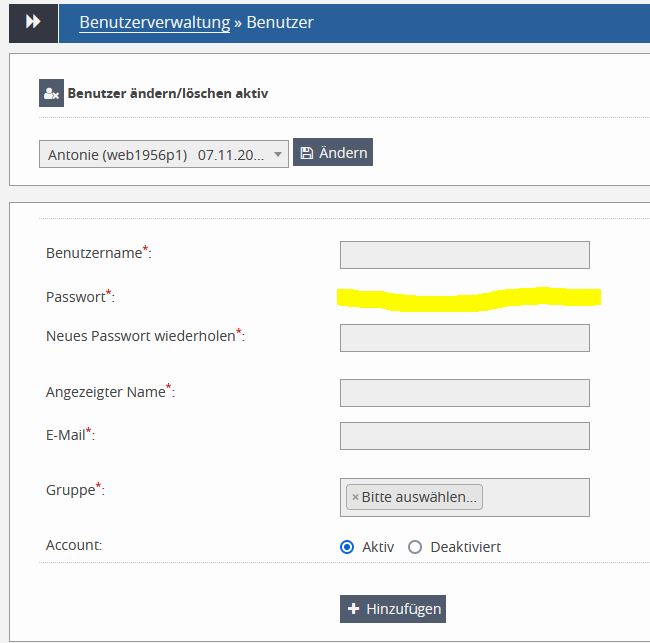
Task: Open the Benutzerverwaltung breadcrumb link
Action: coord(155,22)
